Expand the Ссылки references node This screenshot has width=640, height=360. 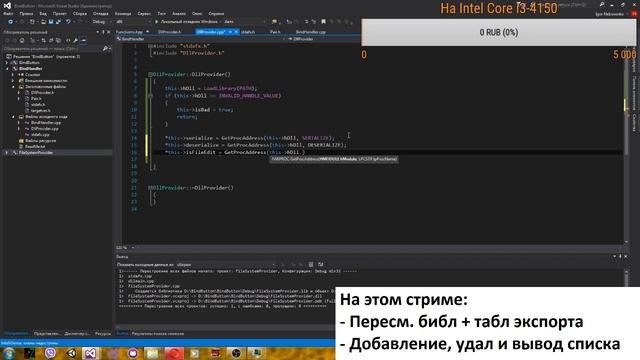pyautogui.click(x=13, y=75)
